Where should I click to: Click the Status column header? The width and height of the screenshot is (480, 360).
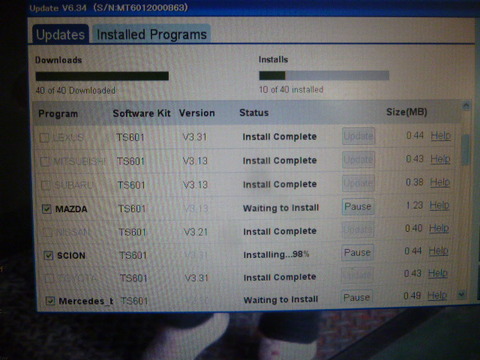pos(254,113)
